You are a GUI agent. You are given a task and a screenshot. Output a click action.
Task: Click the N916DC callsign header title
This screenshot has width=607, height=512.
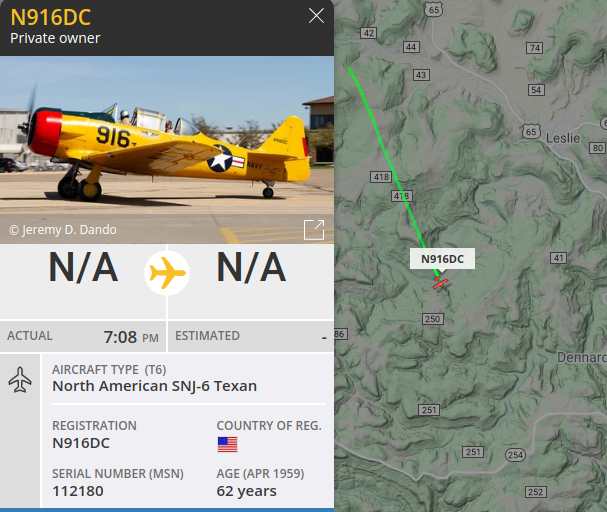51,17
